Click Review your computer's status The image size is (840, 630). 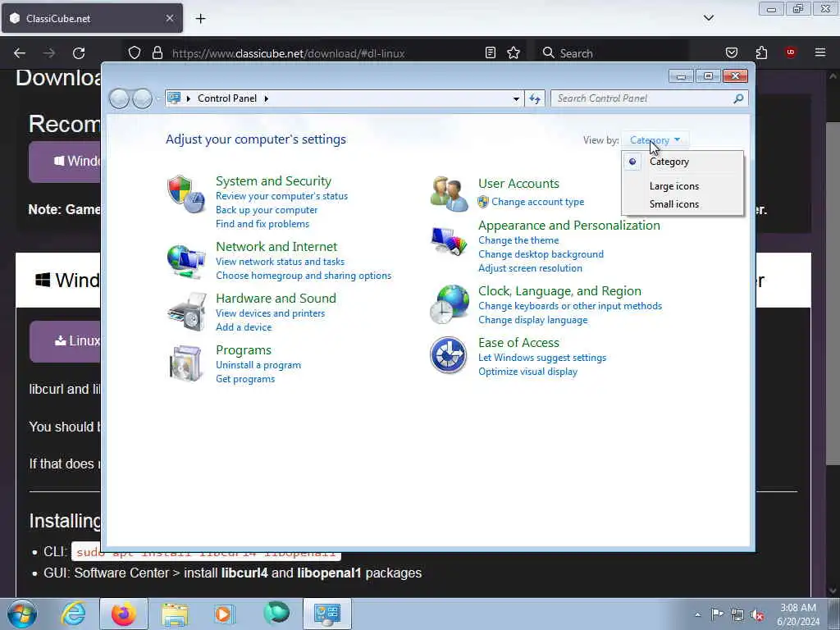pos(282,196)
